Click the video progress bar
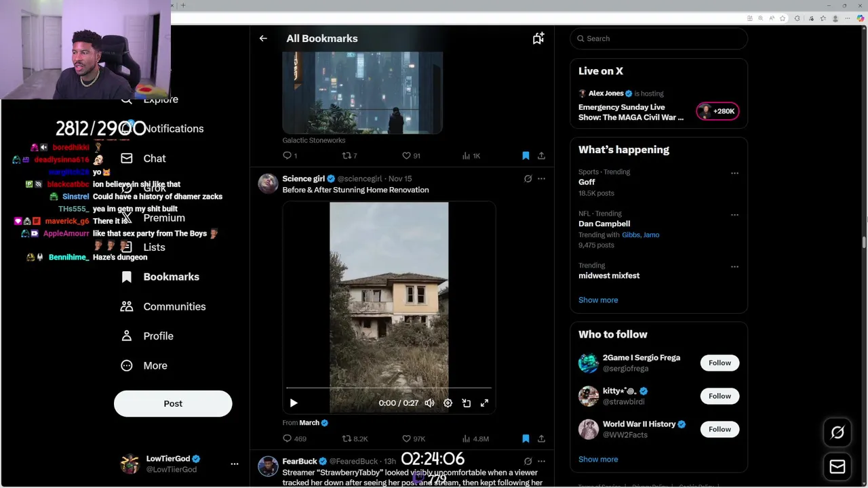The height and width of the screenshot is (488, 868). (x=389, y=388)
